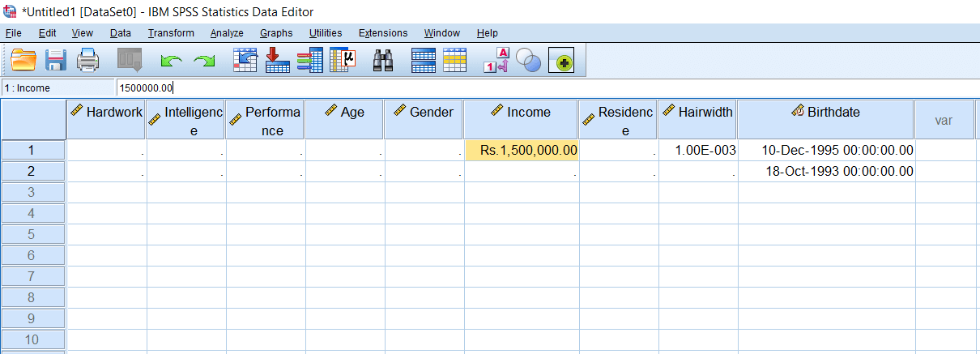
Task: Select the empty 'var' column header
Action: 943,120
